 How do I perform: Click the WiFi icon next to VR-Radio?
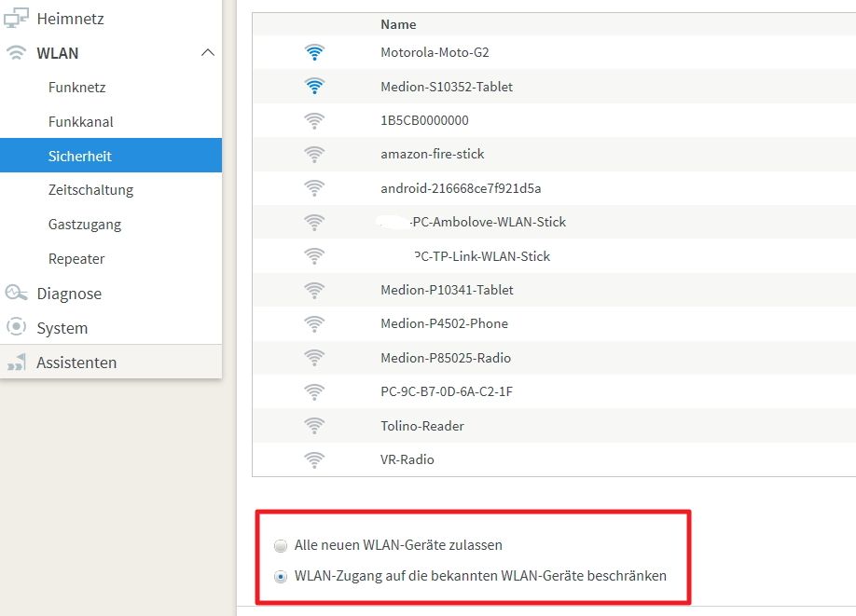click(x=314, y=459)
